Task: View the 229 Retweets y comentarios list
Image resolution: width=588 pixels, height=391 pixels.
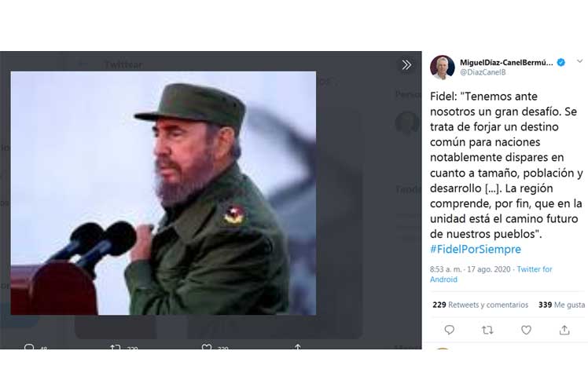Action: pos(480,305)
